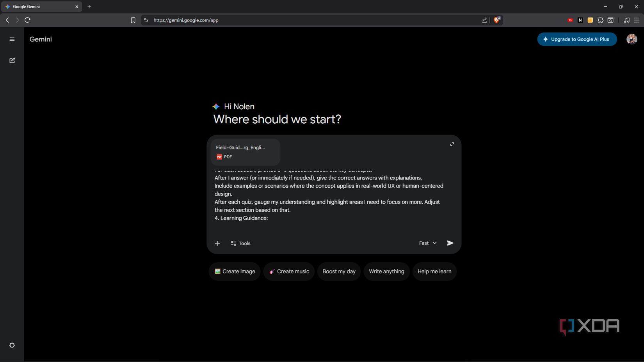Click the Boost my day chip
The height and width of the screenshot is (362, 644).
click(x=339, y=271)
